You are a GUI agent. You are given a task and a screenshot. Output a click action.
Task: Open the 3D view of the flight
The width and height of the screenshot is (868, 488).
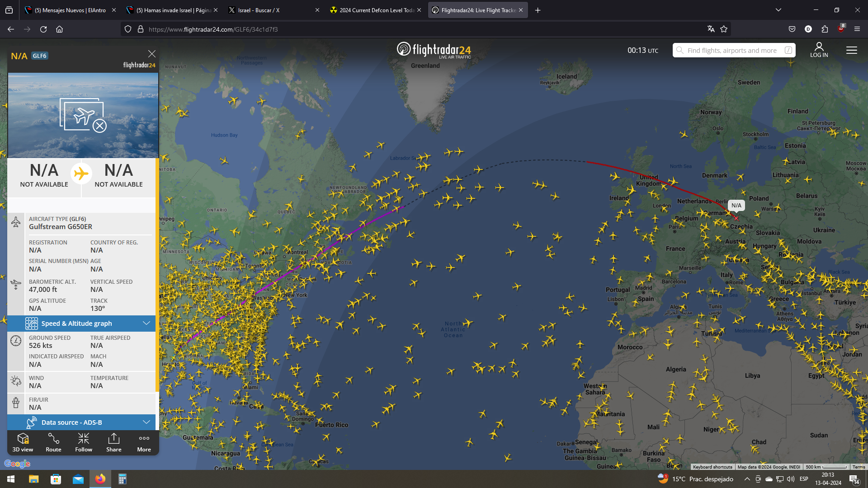tap(23, 442)
